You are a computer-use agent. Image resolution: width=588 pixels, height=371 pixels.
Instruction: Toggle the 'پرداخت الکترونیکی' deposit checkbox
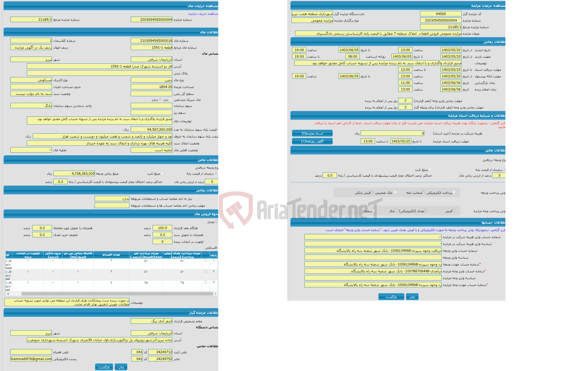pyautogui.click(x=454, y=192)
